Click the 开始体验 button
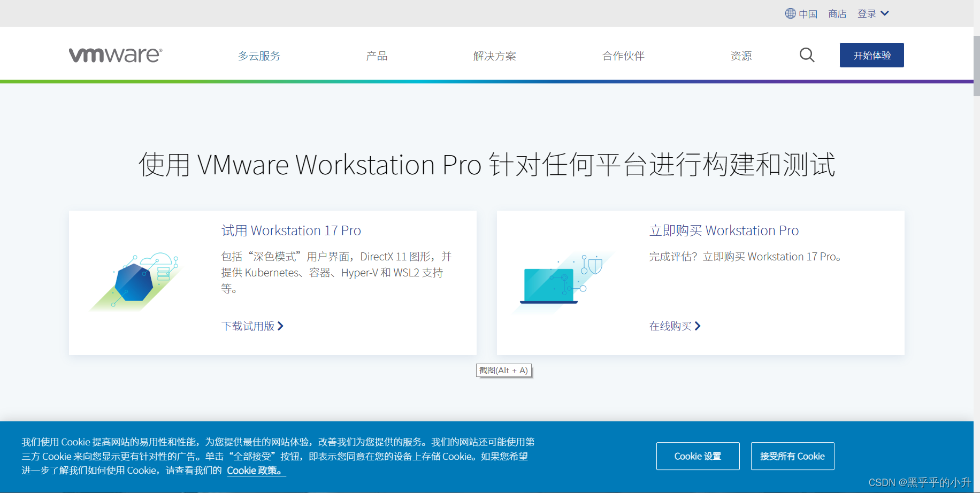The width and height of the screenshot is (980, 493). (x=872, y=55)
